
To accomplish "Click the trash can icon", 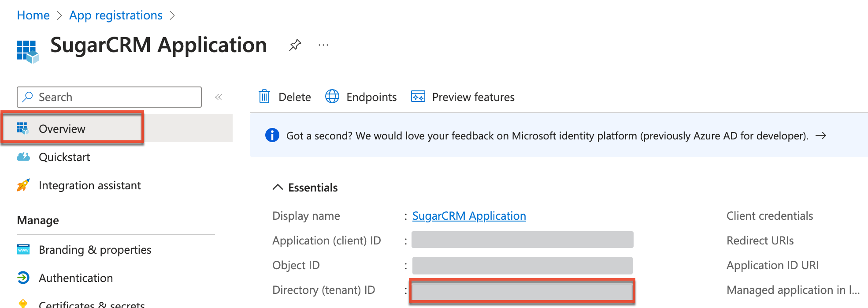I will pos(264,96).
